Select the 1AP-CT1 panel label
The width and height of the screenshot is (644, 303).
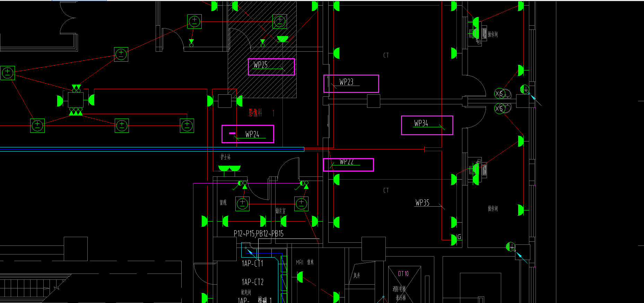(x=253, y=263)
